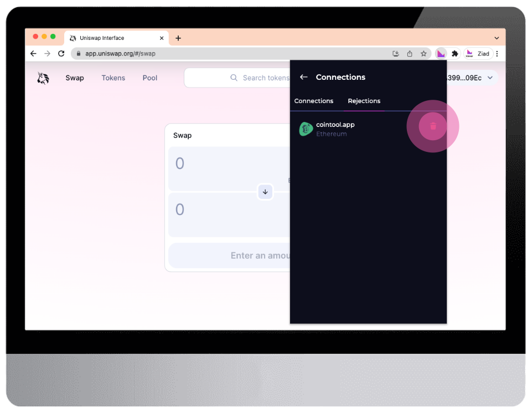Open the Chrome extensions puzzle icon

tap(455, 54)
